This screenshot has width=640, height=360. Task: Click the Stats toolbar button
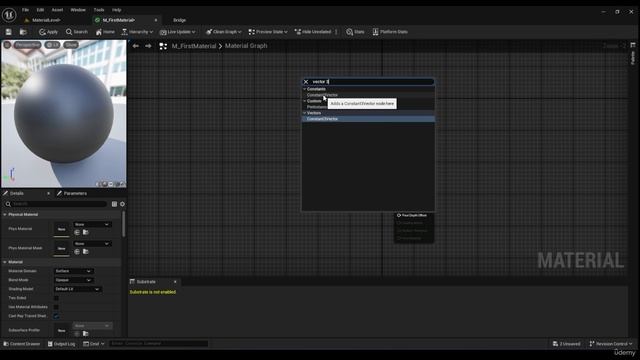pyautogui.click(x=355, y=32)
